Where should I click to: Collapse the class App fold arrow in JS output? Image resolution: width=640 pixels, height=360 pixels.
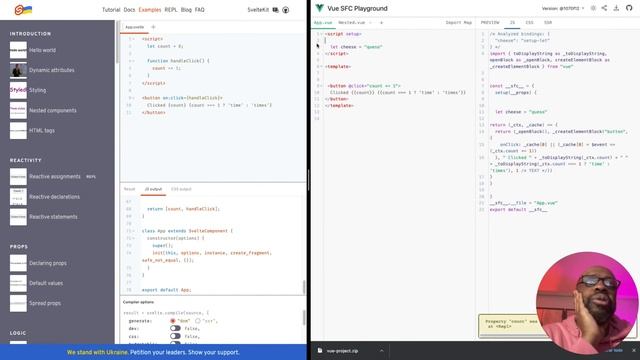click(134, 231)
